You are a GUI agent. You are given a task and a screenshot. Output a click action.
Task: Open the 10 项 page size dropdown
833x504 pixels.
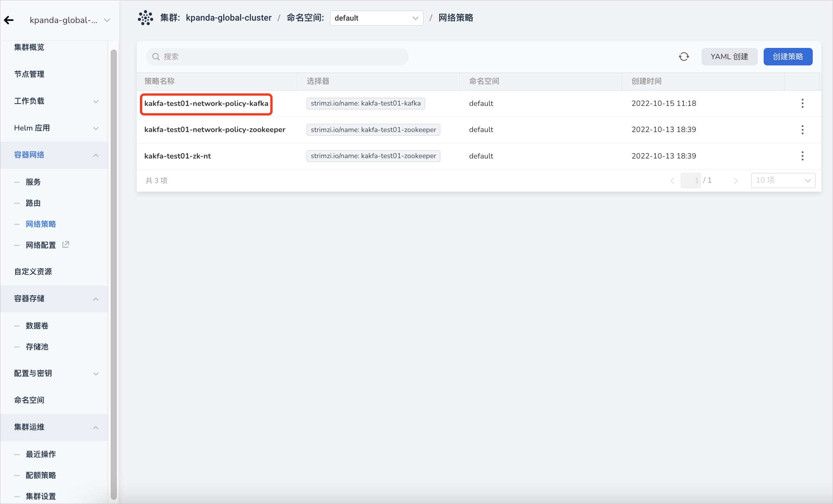tap(783, 180)
